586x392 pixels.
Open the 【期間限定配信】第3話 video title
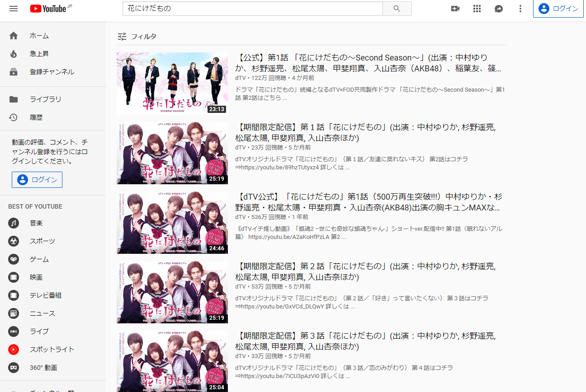pos(365,341)
